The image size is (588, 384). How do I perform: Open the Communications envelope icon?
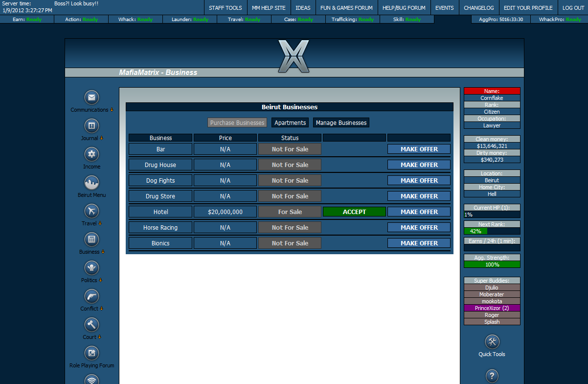[x=91, y=97]
